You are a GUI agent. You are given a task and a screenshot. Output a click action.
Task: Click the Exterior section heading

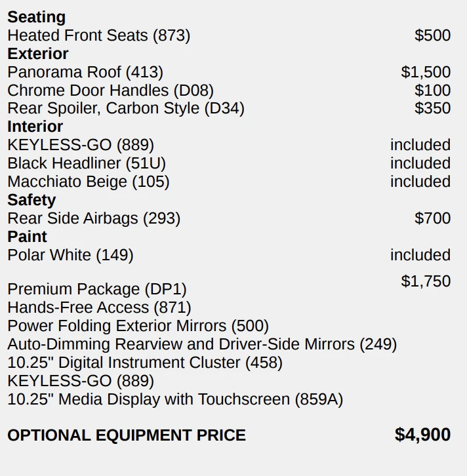tap(38, 54)
